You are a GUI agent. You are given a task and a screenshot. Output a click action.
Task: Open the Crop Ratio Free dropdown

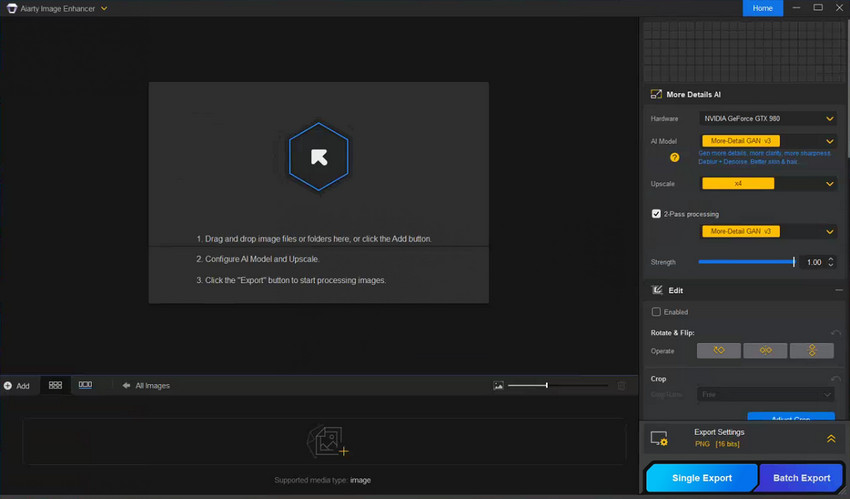click(x=765, y=394)
